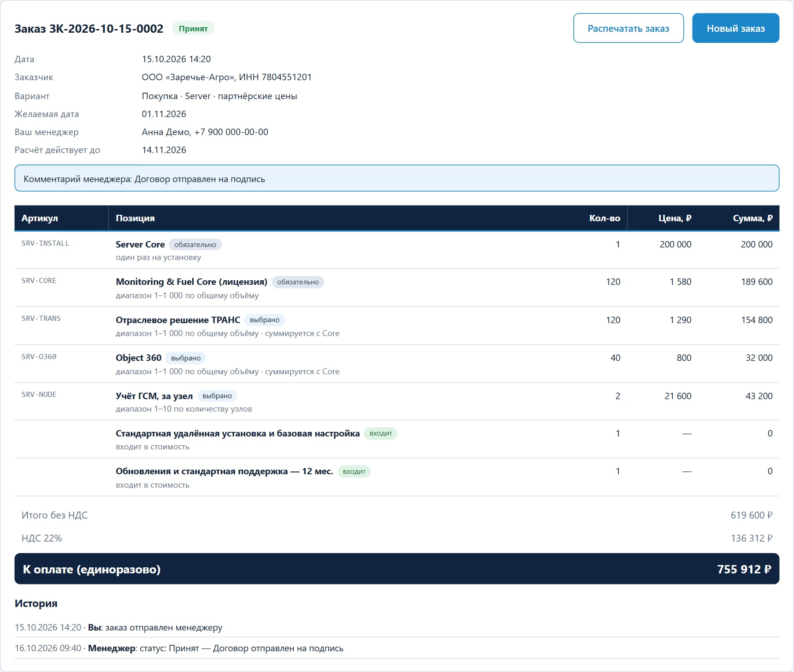
Task: Click 'входит' badge beside Обновления и стандартная поддержка
Action: click(x=354, y=472)
